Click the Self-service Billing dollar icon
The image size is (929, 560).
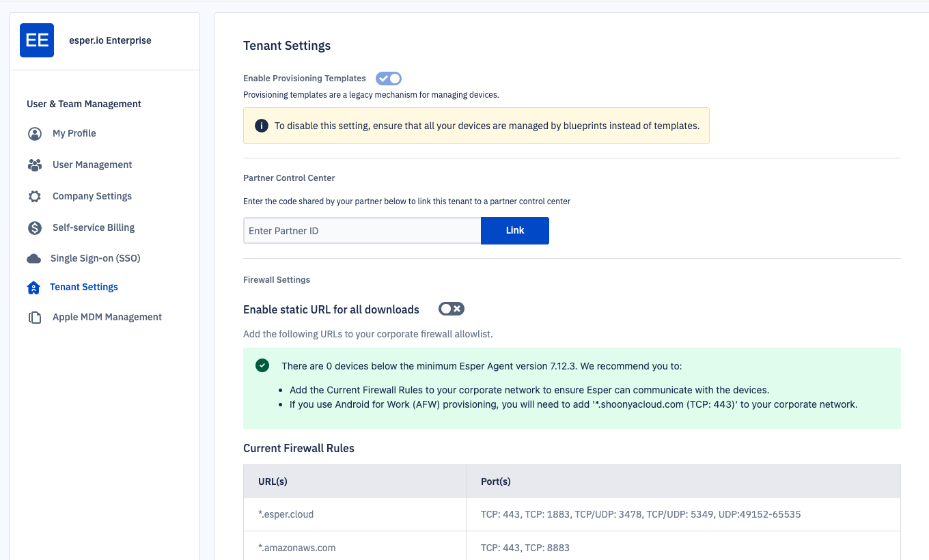coord(34,227)
